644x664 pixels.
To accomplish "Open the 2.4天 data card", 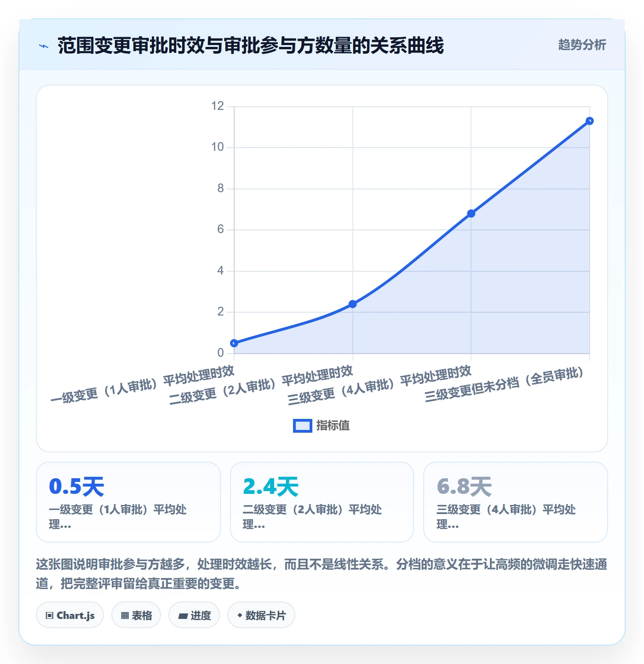I will [322, 502].
